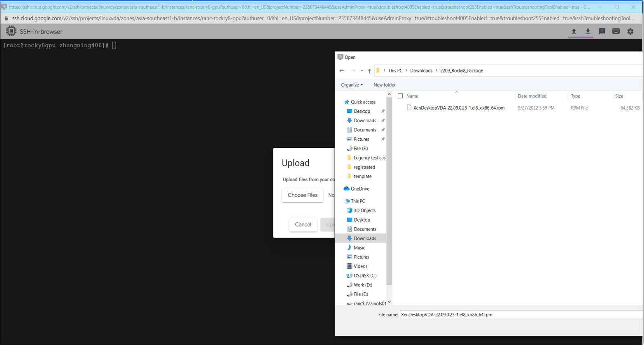Create a New folder in the dialog

(384, 84)
